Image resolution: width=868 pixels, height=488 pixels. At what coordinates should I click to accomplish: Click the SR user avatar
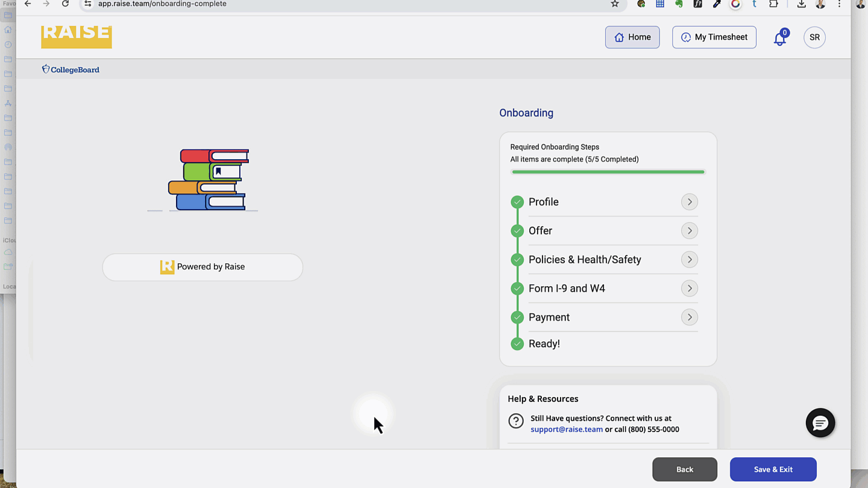814,37
